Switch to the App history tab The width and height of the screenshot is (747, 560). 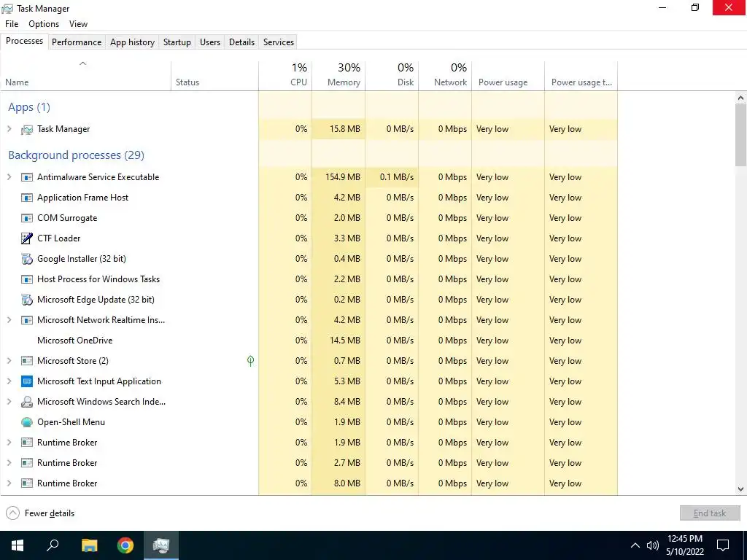[x=133, y=42]
